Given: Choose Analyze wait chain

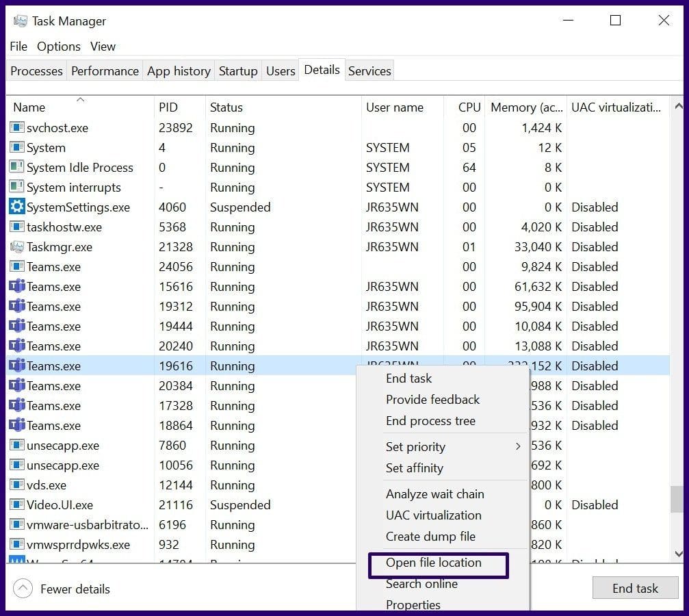Looking at the screenshot, I should point(434,493).
